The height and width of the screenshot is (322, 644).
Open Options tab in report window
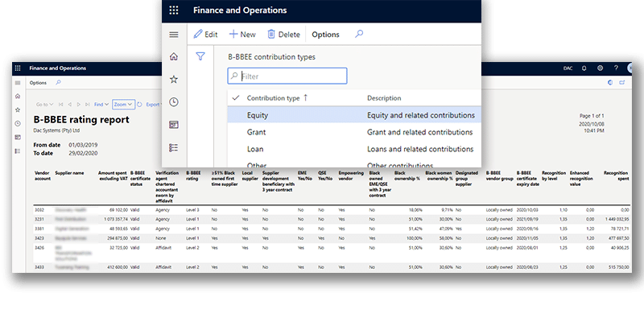38,82
